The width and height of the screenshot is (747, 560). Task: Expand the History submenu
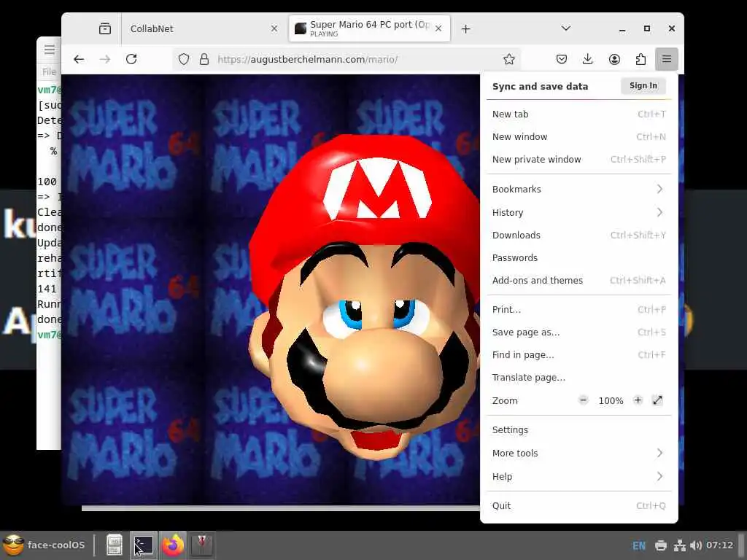pos(578,212)
